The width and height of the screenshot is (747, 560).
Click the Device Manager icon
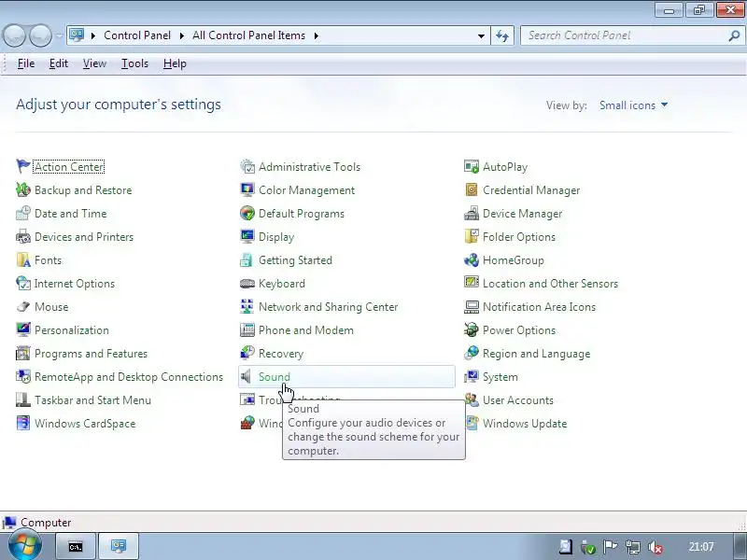472,213
